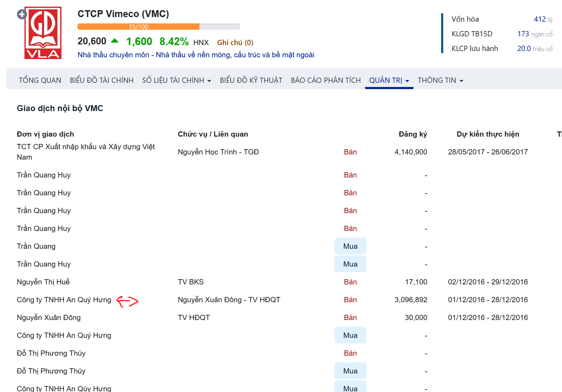
Task: Click the Bán label for Đỗ Thị Phương Thúy
Action: (350, 353)
